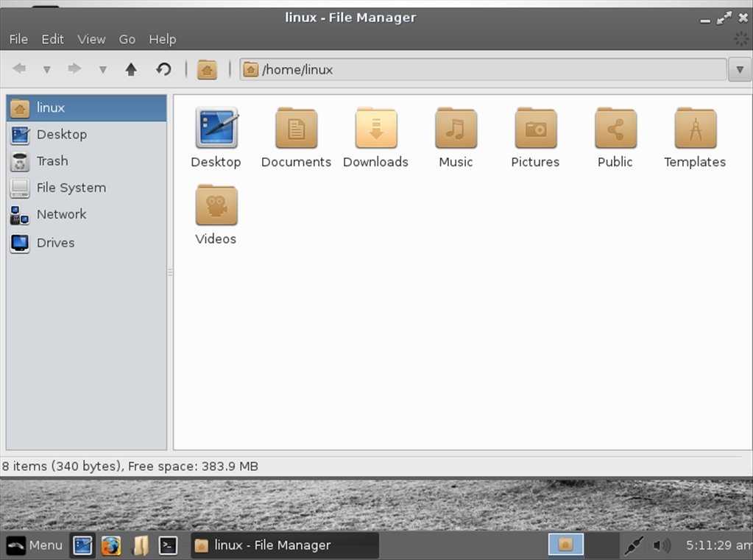Click the /home/linux location path field
This screenshot has width=753, height=560.
483,70
